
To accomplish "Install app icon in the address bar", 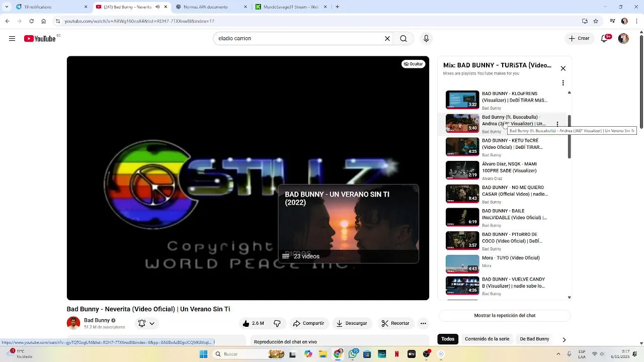I will [x=585, y=21].
